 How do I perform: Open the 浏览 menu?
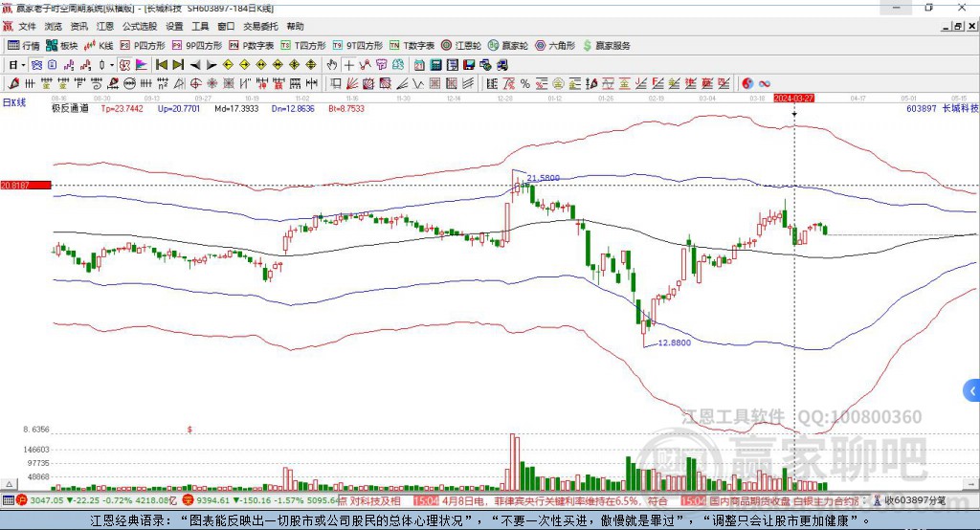pyautogui.click(x=54, y=26)
